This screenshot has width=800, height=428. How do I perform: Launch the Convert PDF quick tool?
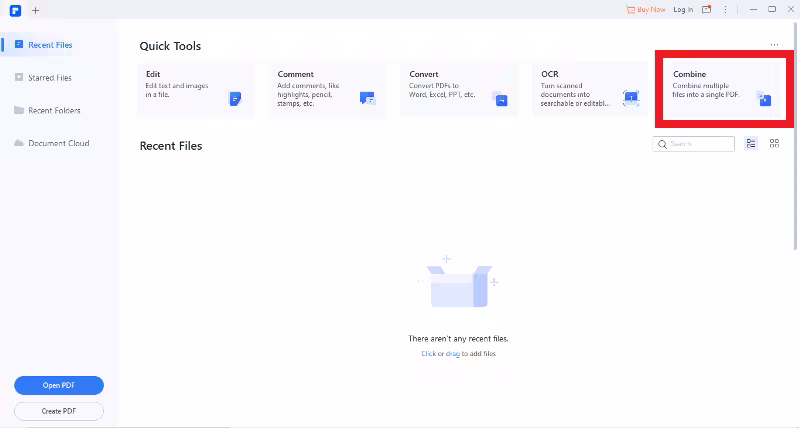(x=459, y=90)
